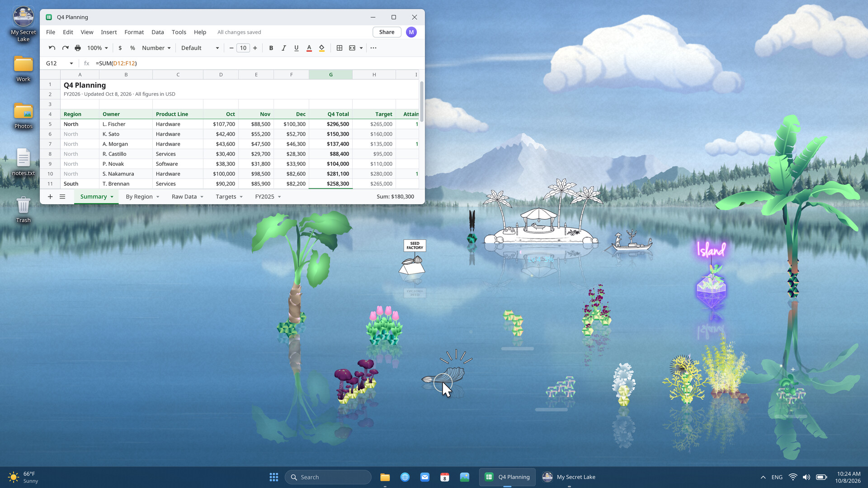Click the taskbar Search box
The image size is (868, 488).
[328, 477]
